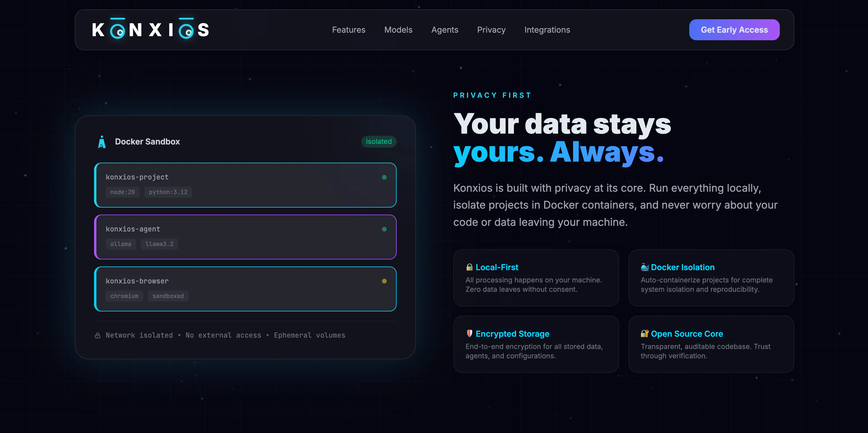Image resolution: width=868 pixels, height=433 pixels.
Task: Click the python:3.12 tag
Action: coord(168,192)
